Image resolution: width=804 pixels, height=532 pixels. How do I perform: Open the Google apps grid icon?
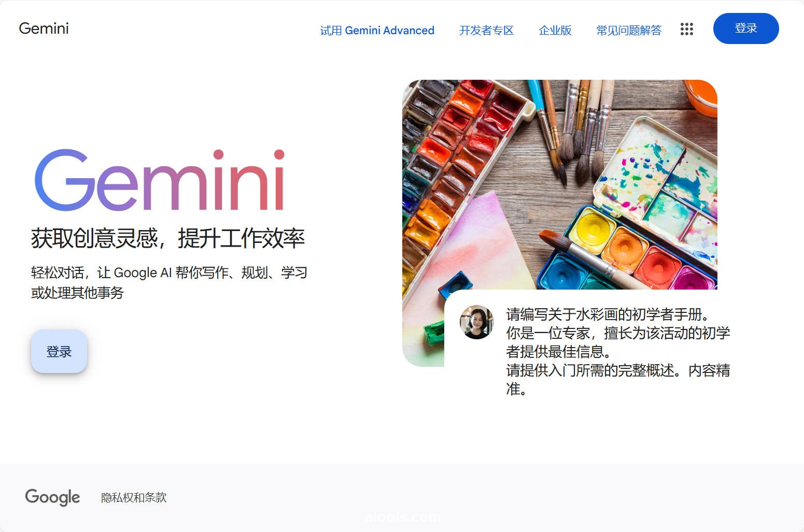click(686, 29)
